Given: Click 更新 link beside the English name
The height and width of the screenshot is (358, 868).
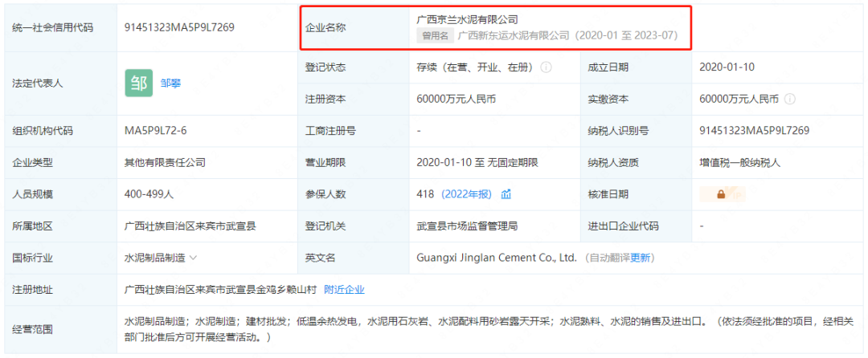Looking at the screenshot, I should click(x=641, y=258).
